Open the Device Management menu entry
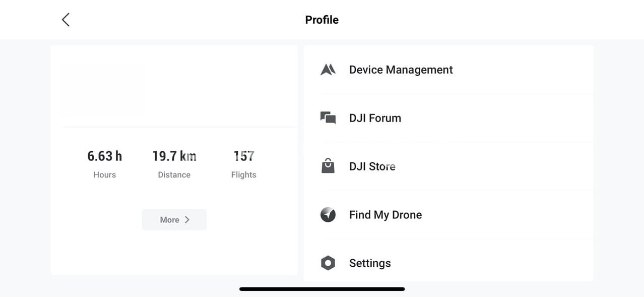Viewport: 644px width, 297px height. point(401,70)
